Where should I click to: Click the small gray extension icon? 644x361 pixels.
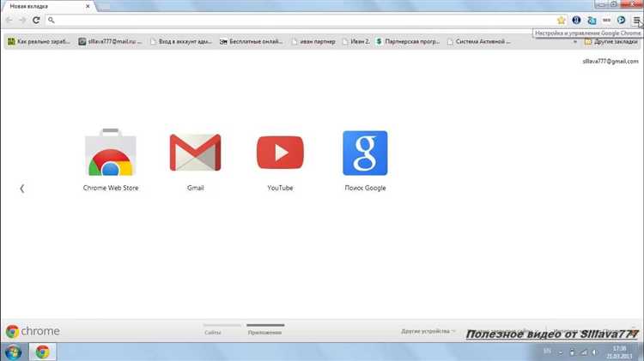point(606,20)
